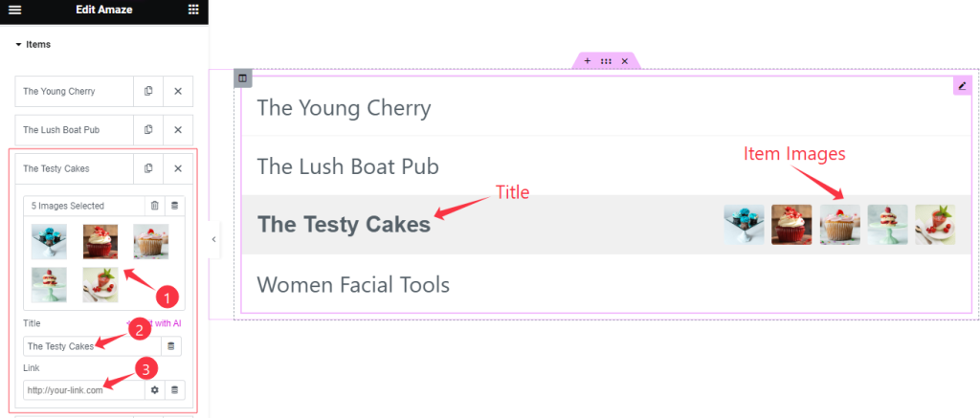Screen dimensions: 980x418
Task: Select the Women Facial Tools list entry
Action: 353,285
